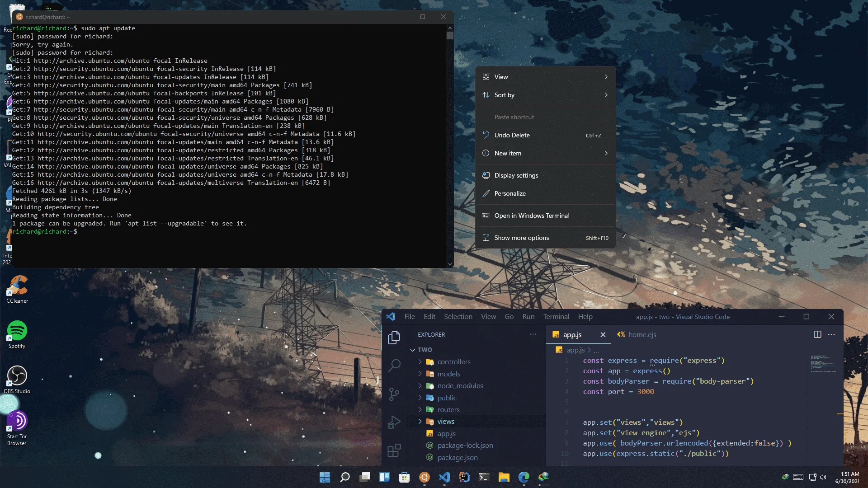Open Microsoft Edge from taskbar
The width and height of the screenshot is (868, 488).
point(524,477)
